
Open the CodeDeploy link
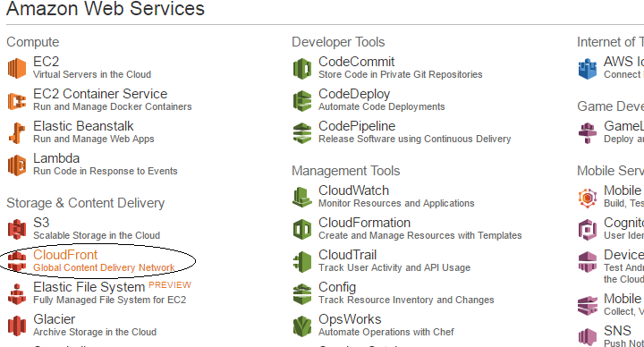[354, 94]
